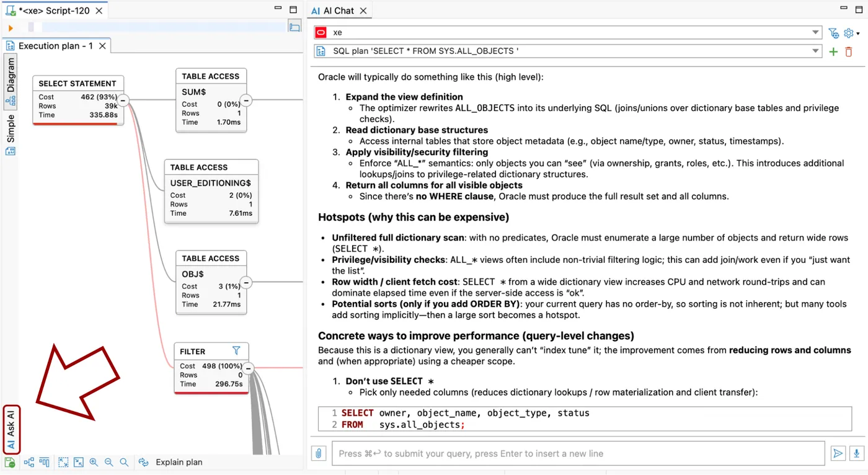Open the arrow menu next to the gear

tap(858, 33)
